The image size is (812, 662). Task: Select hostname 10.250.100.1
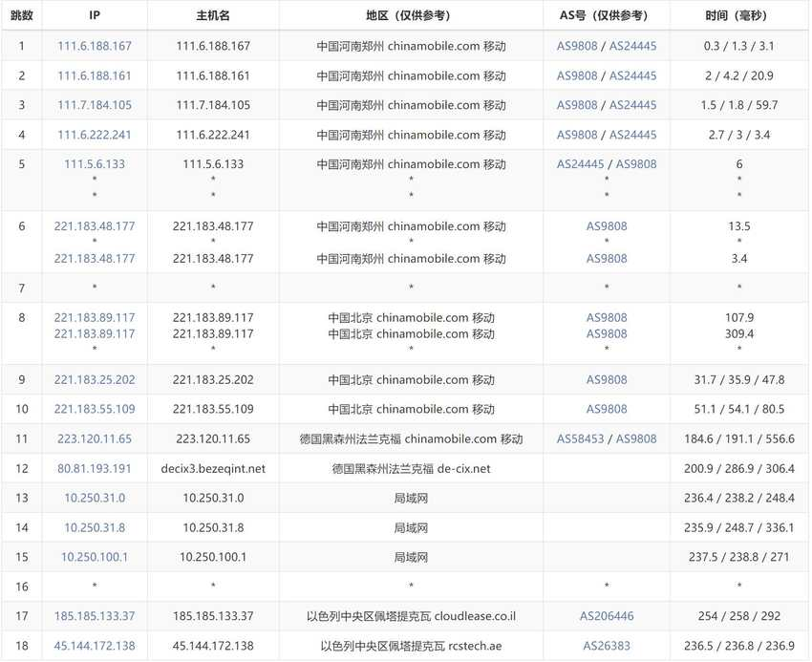(213, 557)
